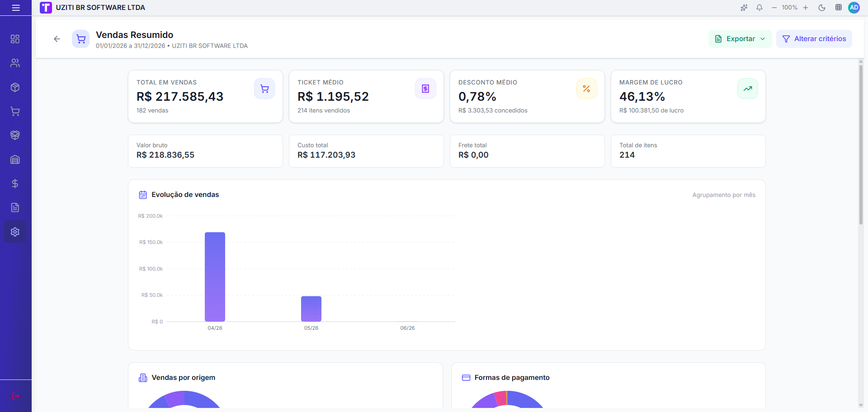Click the 04/26 bar in the chart
868x412 pixels.
coord(215,277)
